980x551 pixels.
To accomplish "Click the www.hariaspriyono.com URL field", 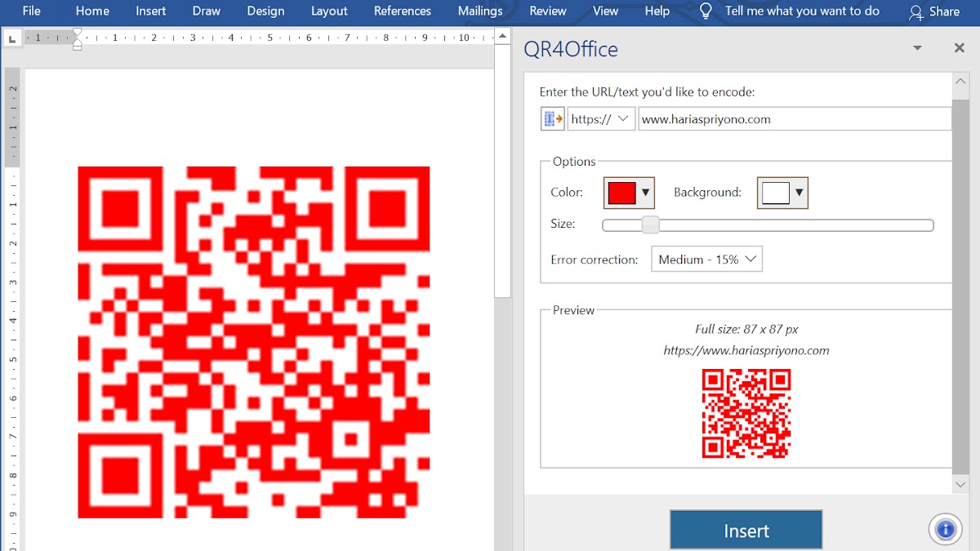I will pyautogui.click(x=794, y=118).
